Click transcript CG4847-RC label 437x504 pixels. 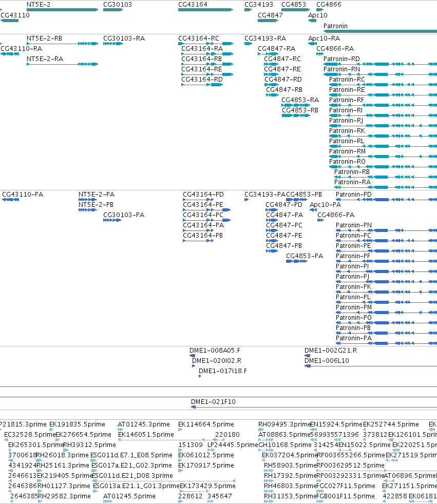pos(282,59)
